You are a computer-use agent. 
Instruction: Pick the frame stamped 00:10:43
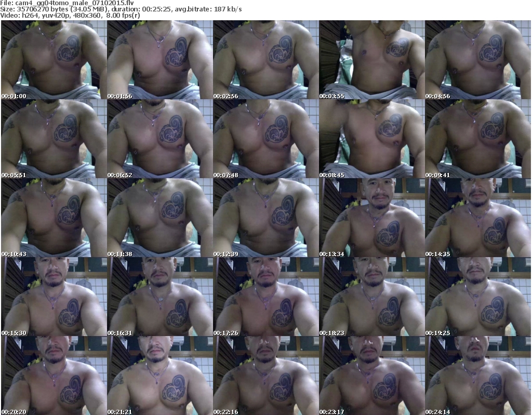[54, 218]
